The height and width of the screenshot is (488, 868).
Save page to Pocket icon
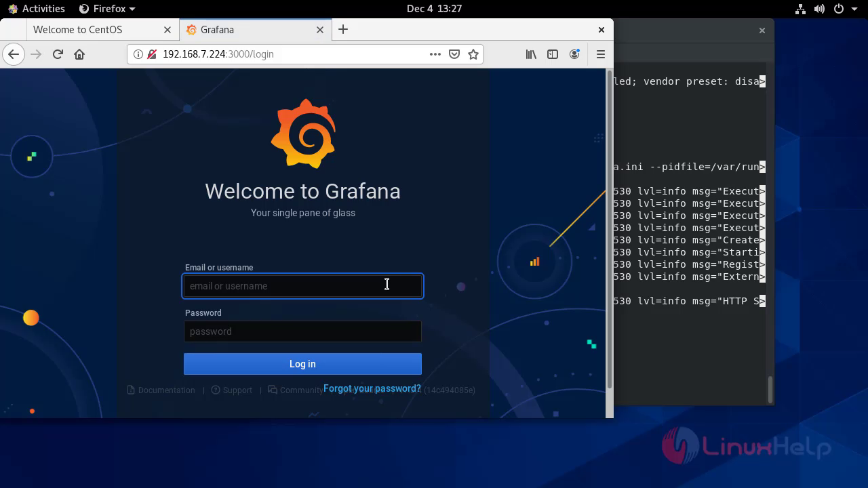coord(454,54)
